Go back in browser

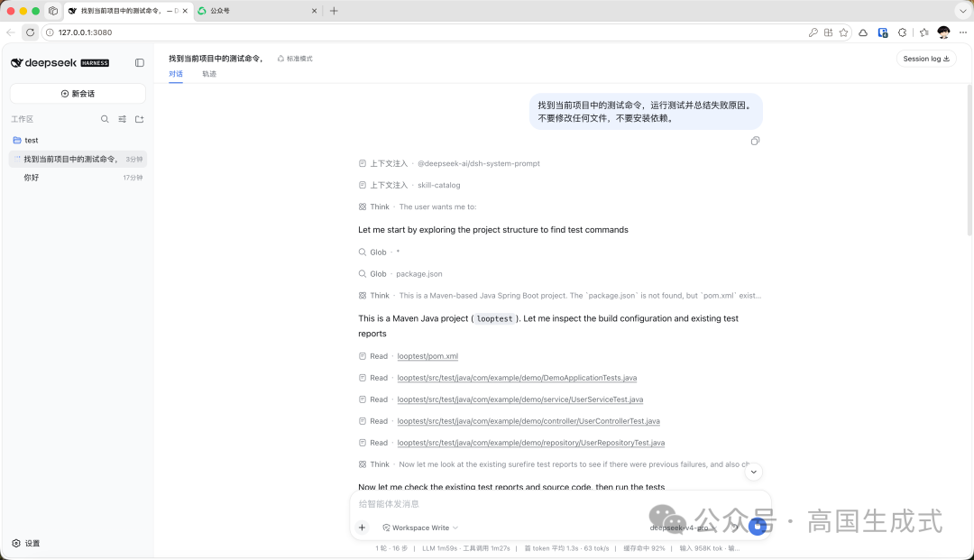pyautogui.click(x=11, y=32)
